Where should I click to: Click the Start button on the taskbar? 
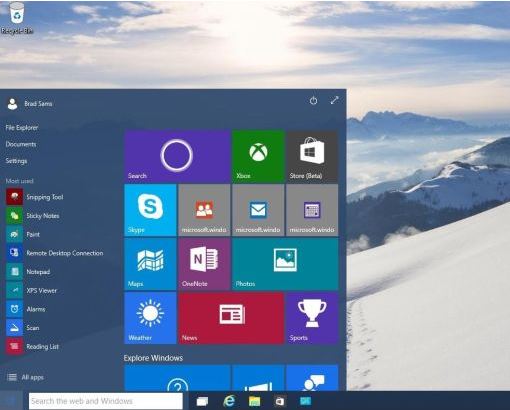click(x=12, y=401)
